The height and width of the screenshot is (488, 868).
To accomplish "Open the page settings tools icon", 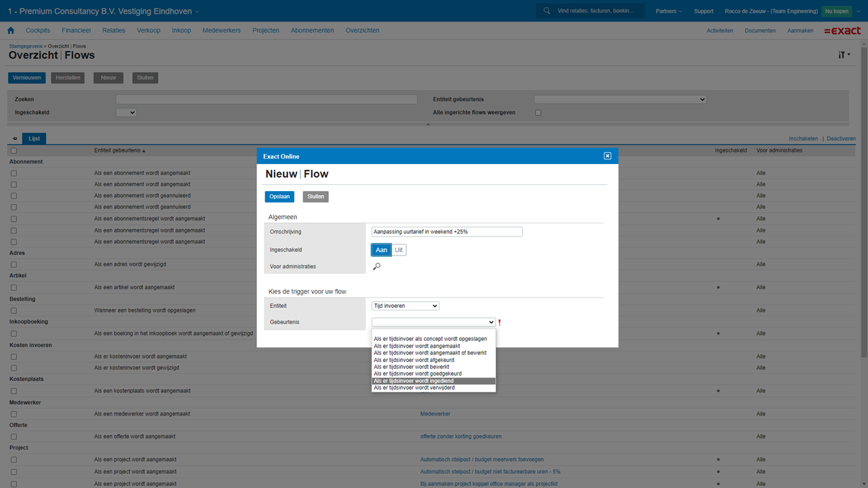I will pyautogui.click(x=844, y=55).
